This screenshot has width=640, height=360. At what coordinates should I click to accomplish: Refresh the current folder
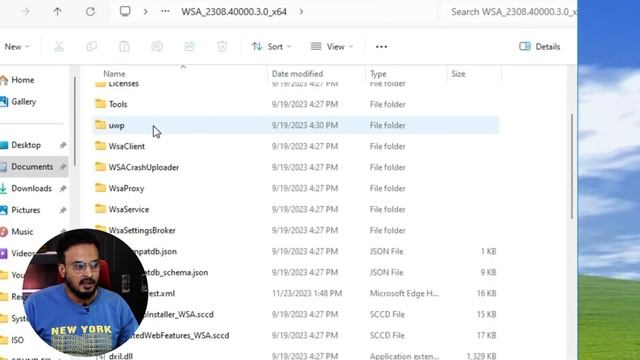90,11
